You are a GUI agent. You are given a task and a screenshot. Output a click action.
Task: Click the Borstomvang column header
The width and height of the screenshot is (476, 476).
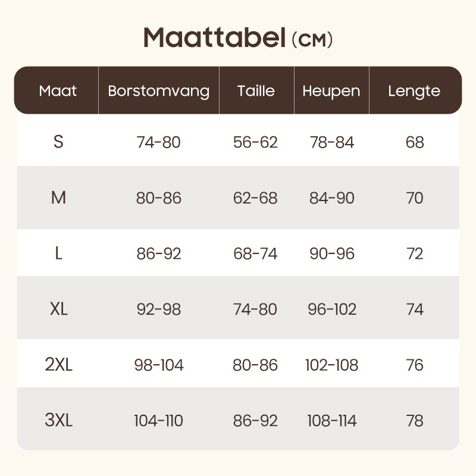pyautogui.click(x=158, y=91)
